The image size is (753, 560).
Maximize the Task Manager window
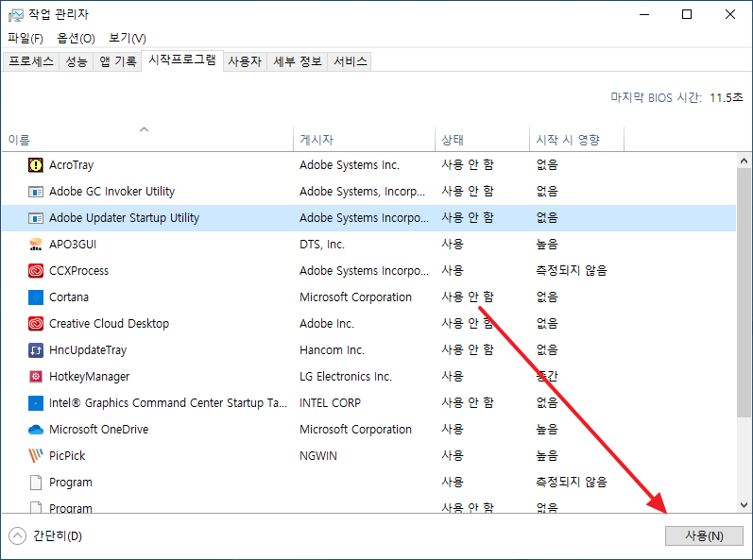[x=687, y=14]
